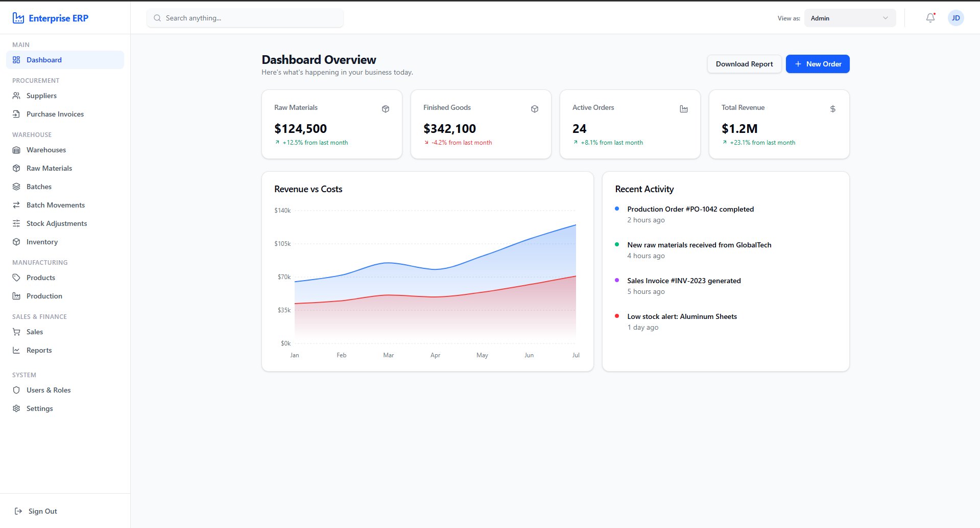Create a New Order
Image resolution: width=980 pixels, height=528 pixels.
point(817,64)
